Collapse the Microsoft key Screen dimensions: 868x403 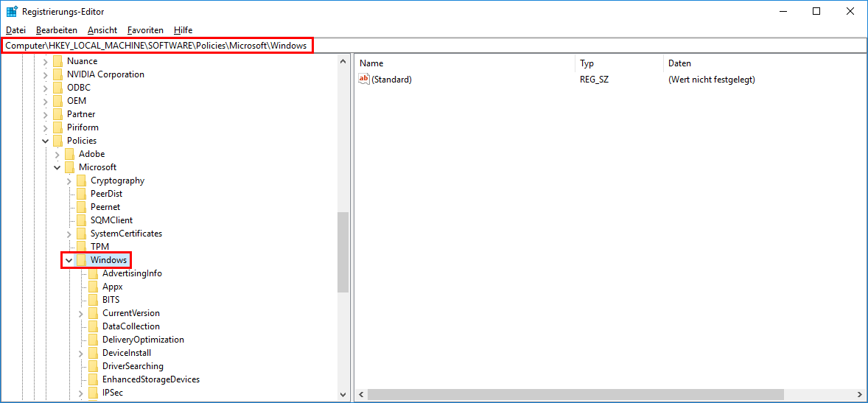(x=57, y=167)
